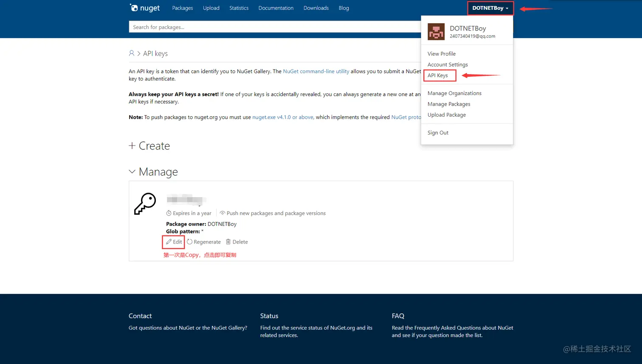Screen dimensions: 642x364
Task: Focus the Search for packages field
Action: (x=275, y=27)
